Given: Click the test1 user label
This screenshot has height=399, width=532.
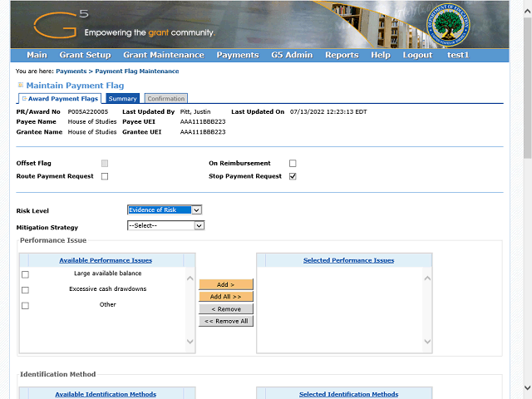Looking at the screenshot, I should point(458,55).
